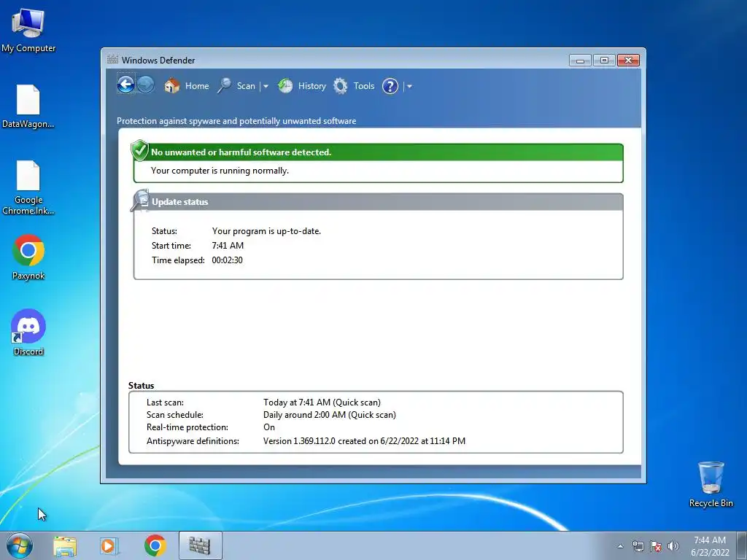Screen dimensions: 747x560
Task: Minimize the Windows Defender window
Action: click(580, 60)
